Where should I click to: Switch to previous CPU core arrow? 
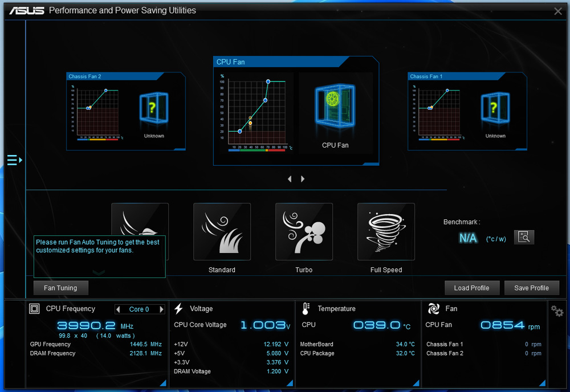tap(118, 309)
